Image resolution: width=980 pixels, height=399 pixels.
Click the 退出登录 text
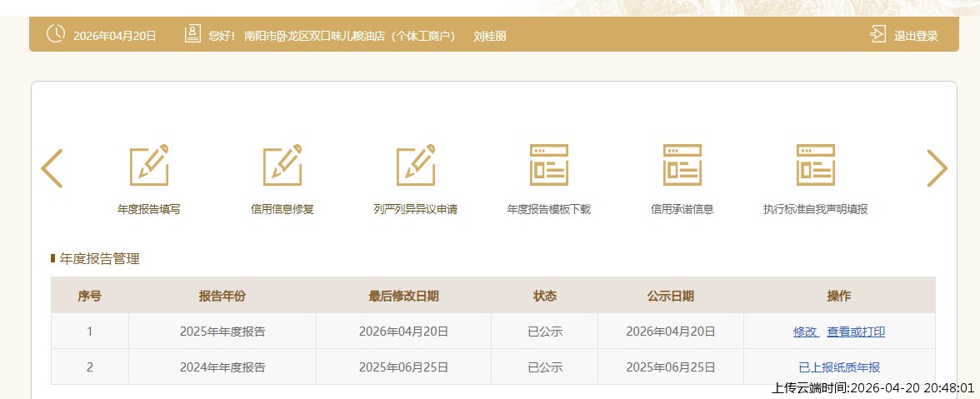pyautogui.click(x=916, y=36)
